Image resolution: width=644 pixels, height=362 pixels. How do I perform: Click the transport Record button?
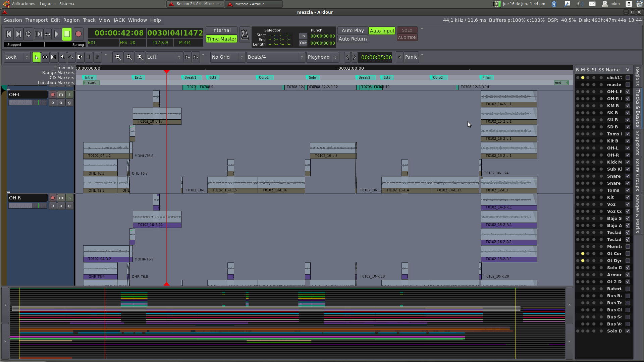(x=78, y=34)
